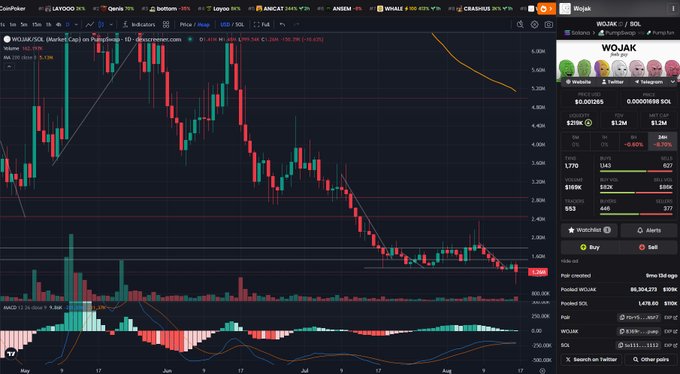Add WOJAK to Watchlist
Viewport: 680px width, 374px height.
(x=589, y=230)
